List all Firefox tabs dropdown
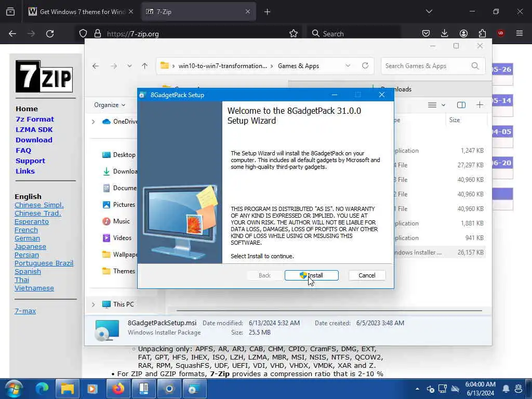532x399 pixels. pos(429,11)
